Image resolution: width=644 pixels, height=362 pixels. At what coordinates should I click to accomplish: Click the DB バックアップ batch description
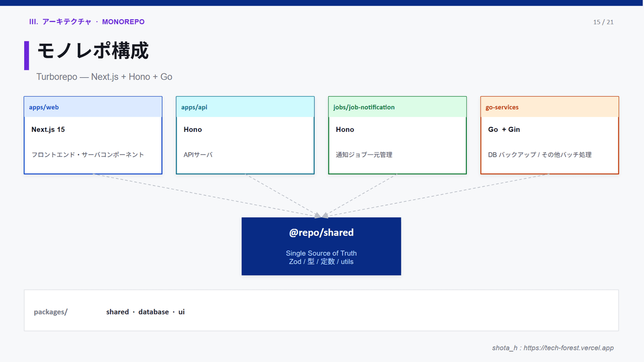click(x=539, y=155)
